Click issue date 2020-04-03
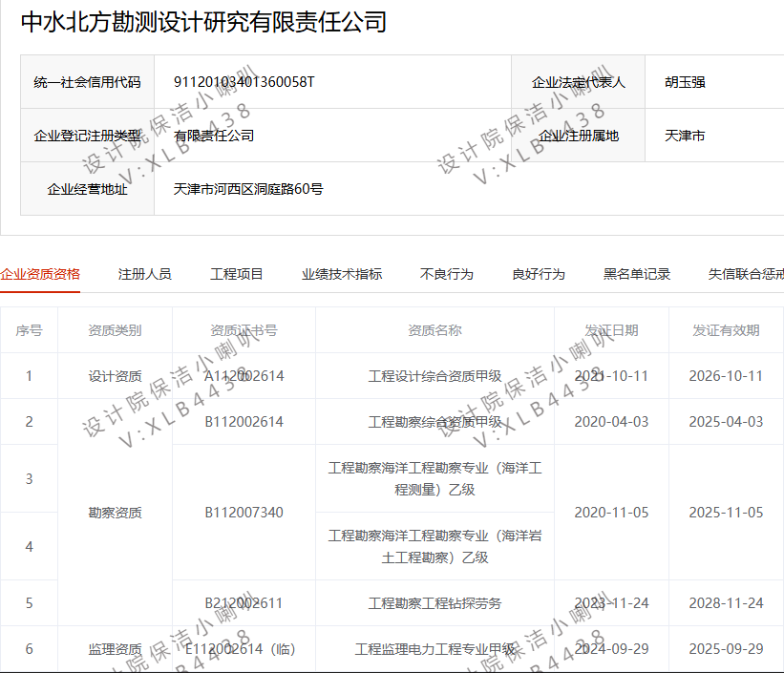 (x=611, y=422)
